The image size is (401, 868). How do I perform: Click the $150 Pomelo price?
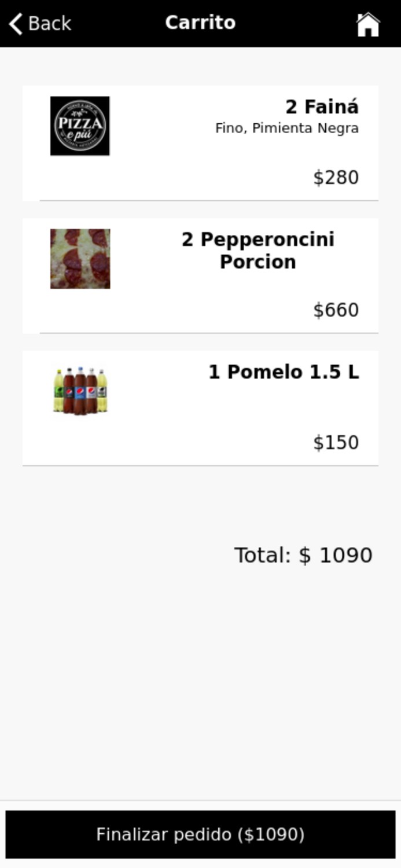tap(336, 442)
